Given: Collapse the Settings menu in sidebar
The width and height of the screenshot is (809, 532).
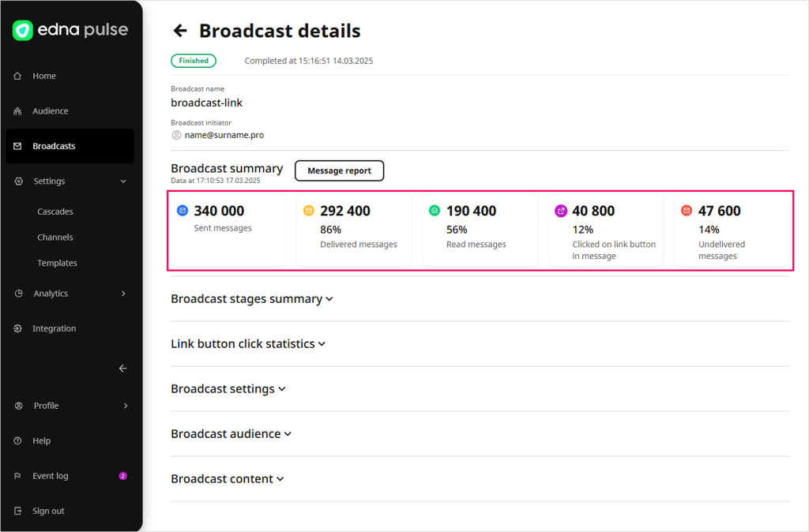Looking at the screenshot, I should (122, 182).
